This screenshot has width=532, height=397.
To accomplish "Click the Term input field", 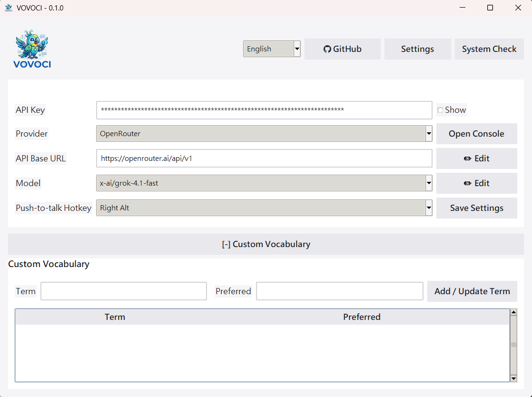I will tap(123, 291).
